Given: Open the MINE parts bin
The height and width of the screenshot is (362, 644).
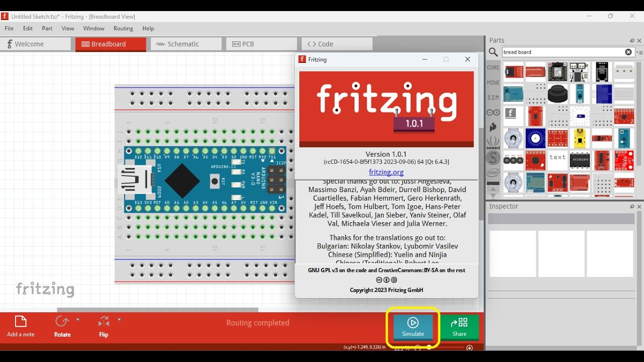Looking at the screenshot, I should pos(493,82).
